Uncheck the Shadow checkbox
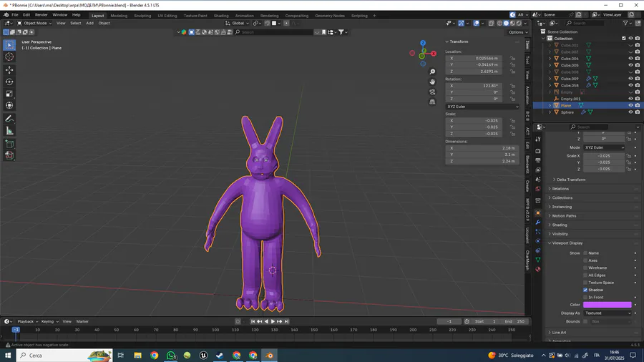The height and width of the screenshot is (362, 644). tap(585, 290)
